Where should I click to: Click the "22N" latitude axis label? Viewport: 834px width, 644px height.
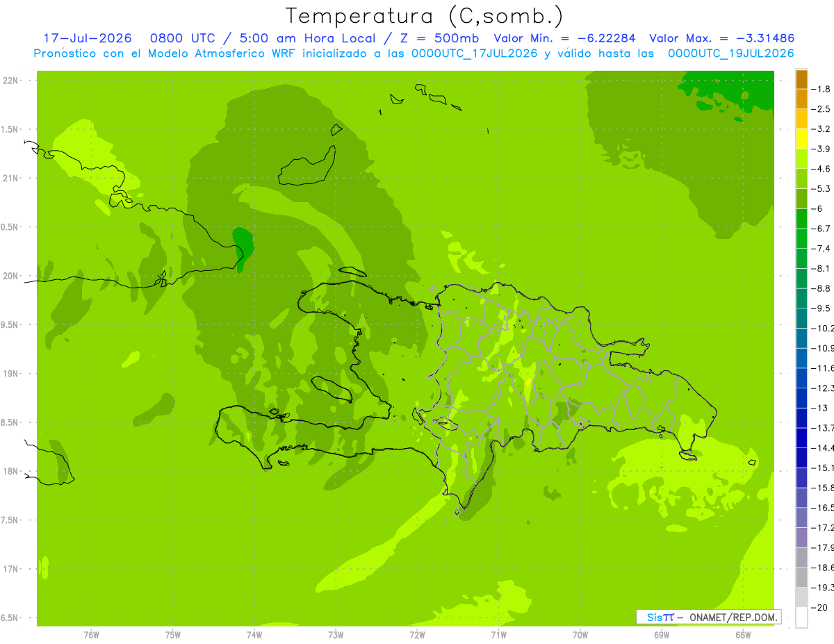10,80
